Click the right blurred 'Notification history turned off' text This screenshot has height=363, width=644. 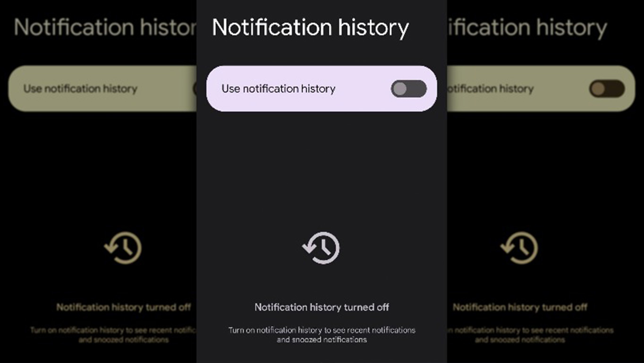(x=520, y=307)
